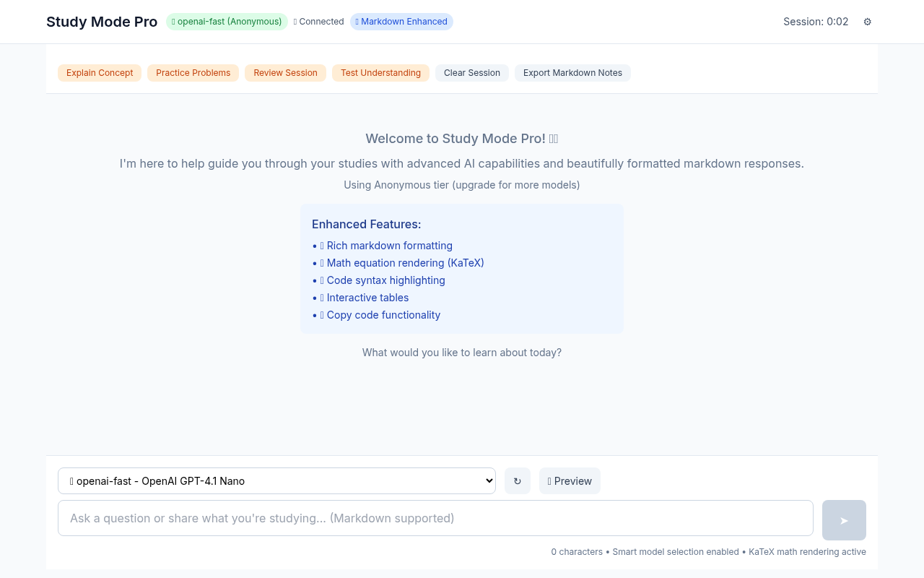Select the Math equation rendering feature item
The height and width of the screenshot is (578, 924).
(x=405, y=263)
